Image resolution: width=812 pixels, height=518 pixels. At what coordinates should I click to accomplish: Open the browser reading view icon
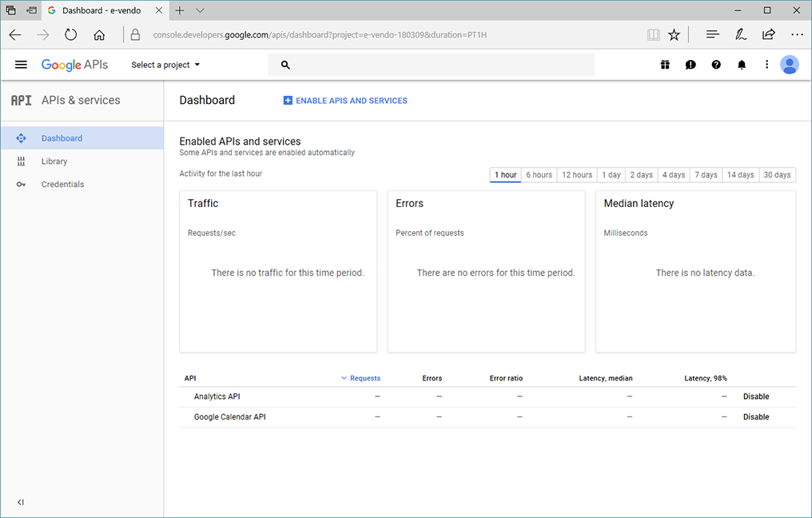(x=654, y=34)
